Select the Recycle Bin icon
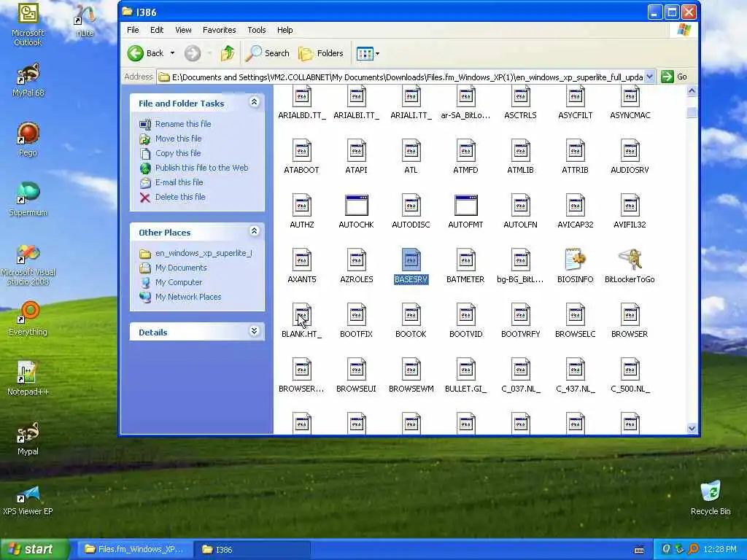Screen dimensions: 747x560 click(x=711, y=498)
